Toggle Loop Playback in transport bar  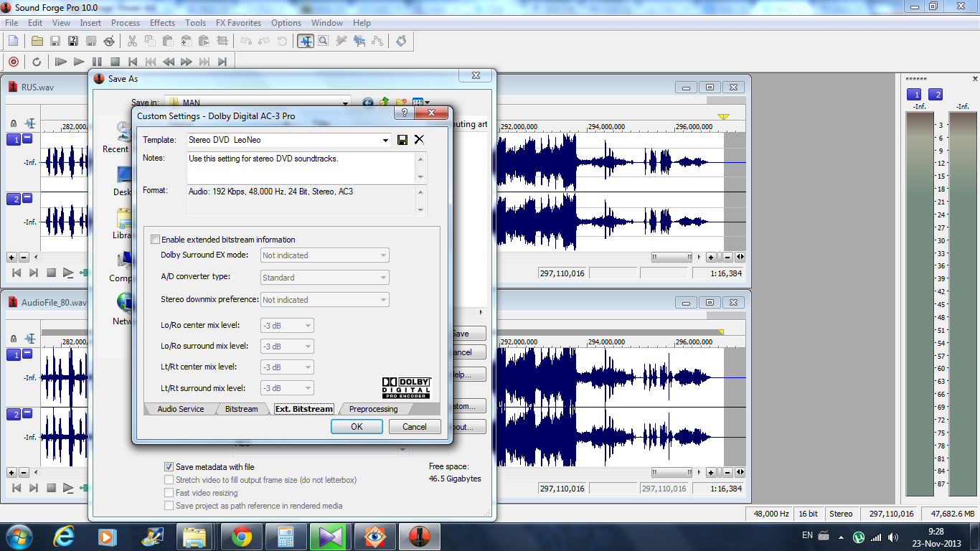point(37,62)
